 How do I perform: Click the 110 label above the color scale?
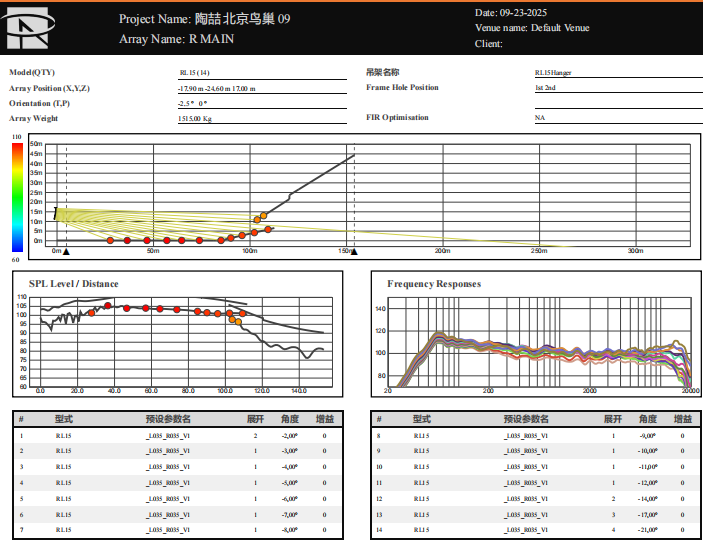[x=17, y=137]
